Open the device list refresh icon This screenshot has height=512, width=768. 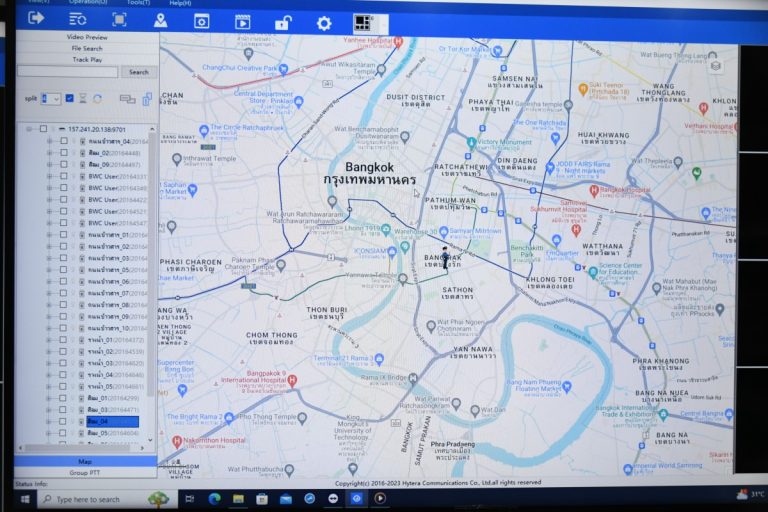[x=77, y=20]
